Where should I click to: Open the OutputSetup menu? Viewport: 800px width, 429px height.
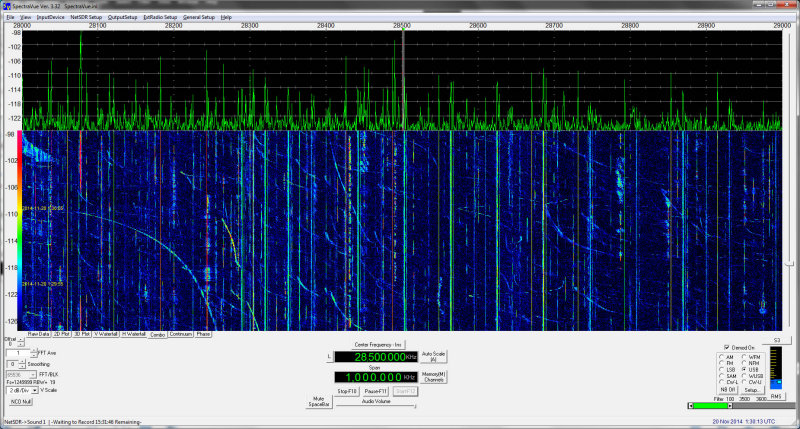122,17
